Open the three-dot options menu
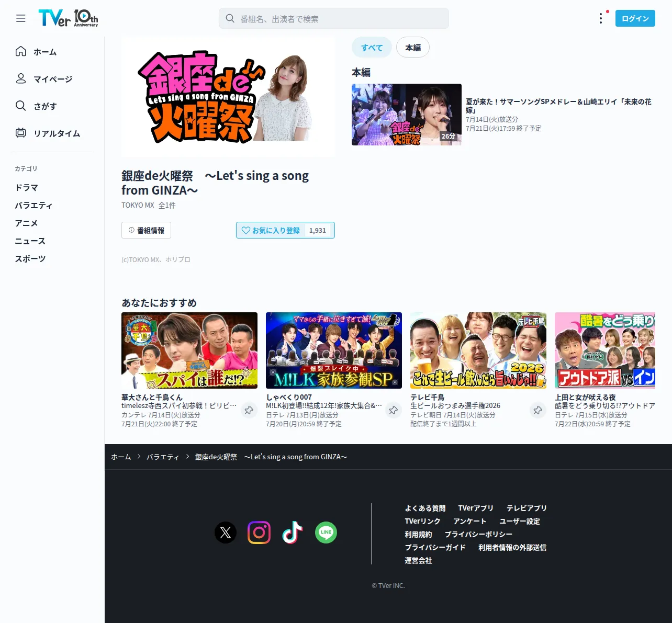Viewport: 672px width, 623px height. coord(601,18)
